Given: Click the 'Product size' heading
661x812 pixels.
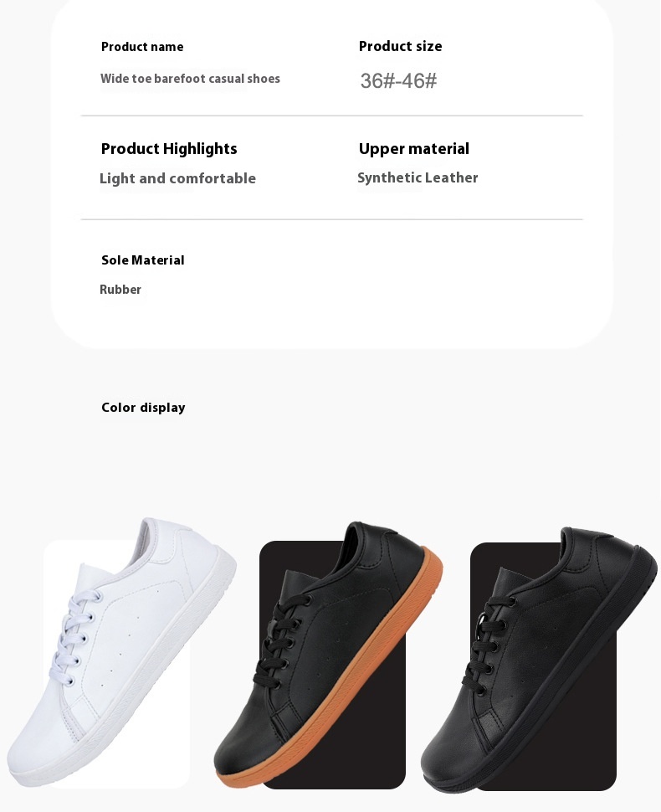Looking at the screenshot, I should click(x=400, y=46).
